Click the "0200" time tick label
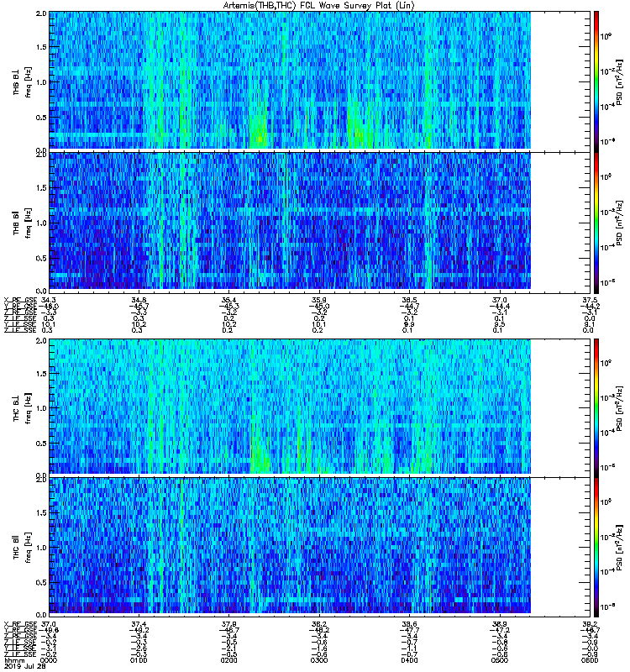This screenshot has height=672, width=630. tap(228, 660)
